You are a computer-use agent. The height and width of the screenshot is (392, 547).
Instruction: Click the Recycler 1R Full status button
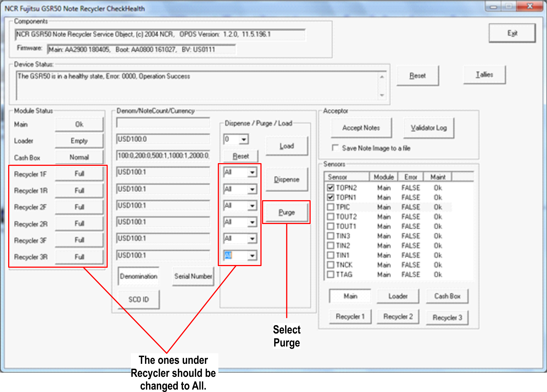[x=79, y=190]
